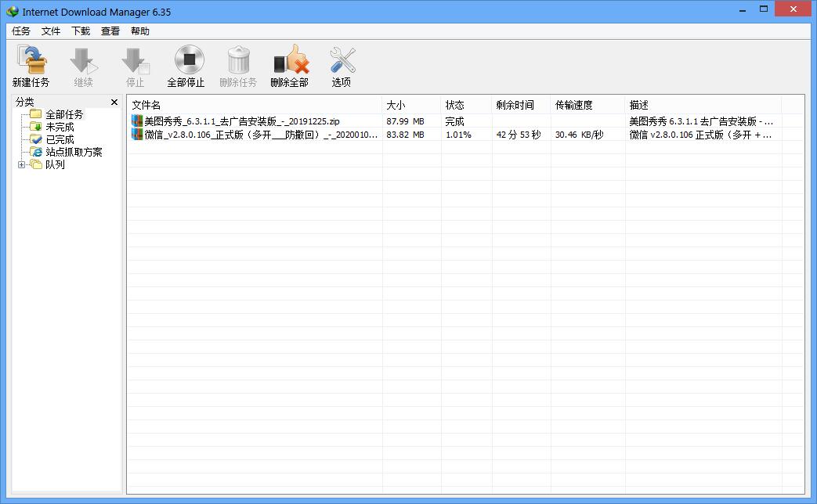Image resolution: width=817 pixels, height=504 pixels.
Task: Click archive icon of 微信 download row
Action: 137,135
